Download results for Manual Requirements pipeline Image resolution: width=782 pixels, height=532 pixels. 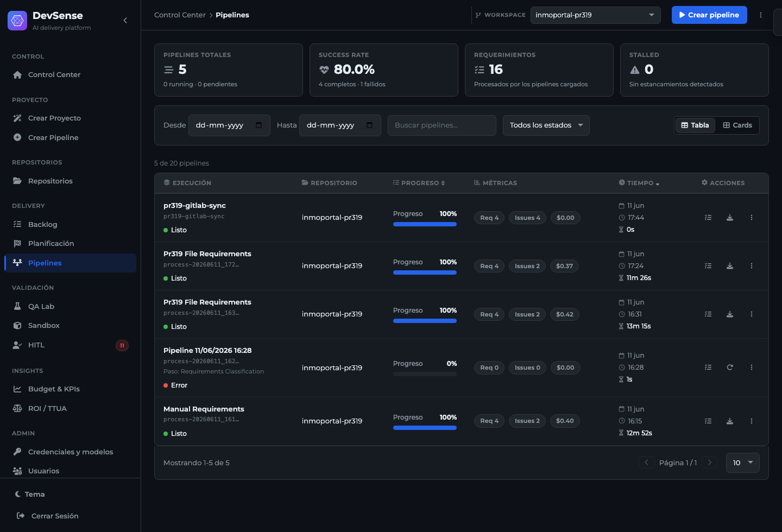point(730,421)
